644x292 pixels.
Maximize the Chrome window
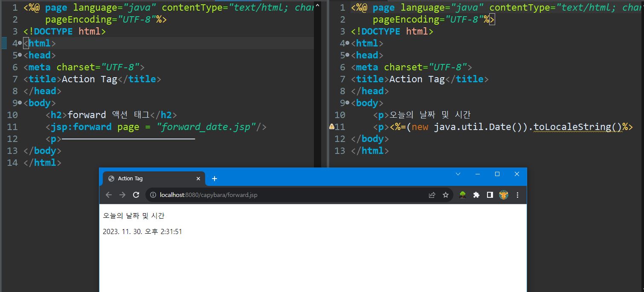point(497,174)
